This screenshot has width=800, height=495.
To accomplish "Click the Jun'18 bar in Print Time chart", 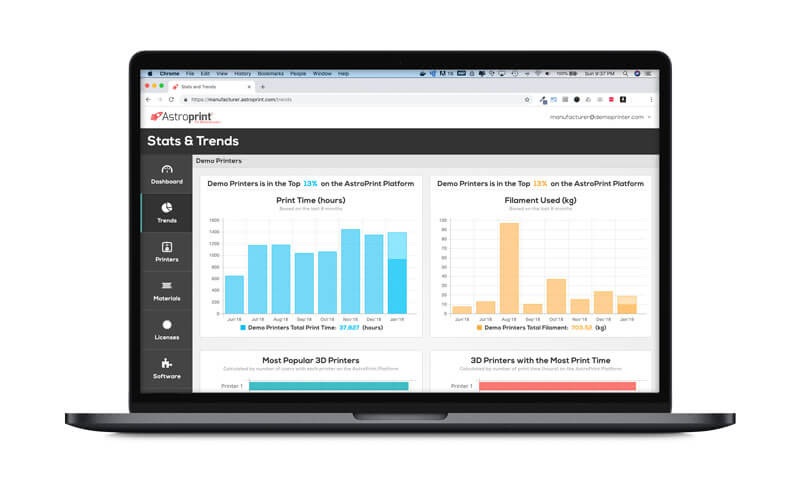I will (234, 294).
